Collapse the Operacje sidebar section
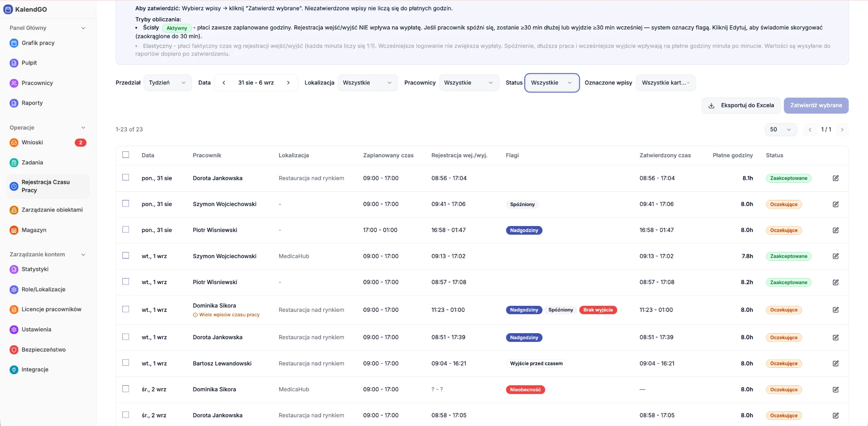This screenshot has width=868, height=426. point(83,128)
